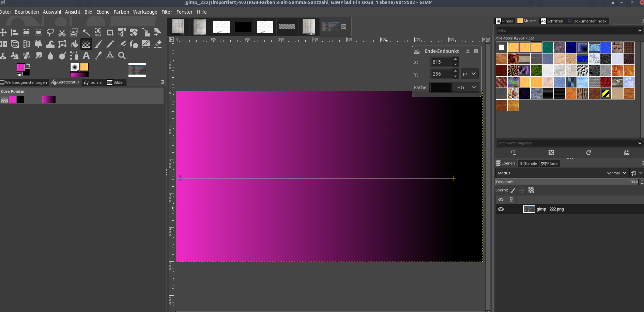Pick the Zoom magnifier tool
Image resolution: width=644 pixels, height=312 pixels.
click(122, 56)
